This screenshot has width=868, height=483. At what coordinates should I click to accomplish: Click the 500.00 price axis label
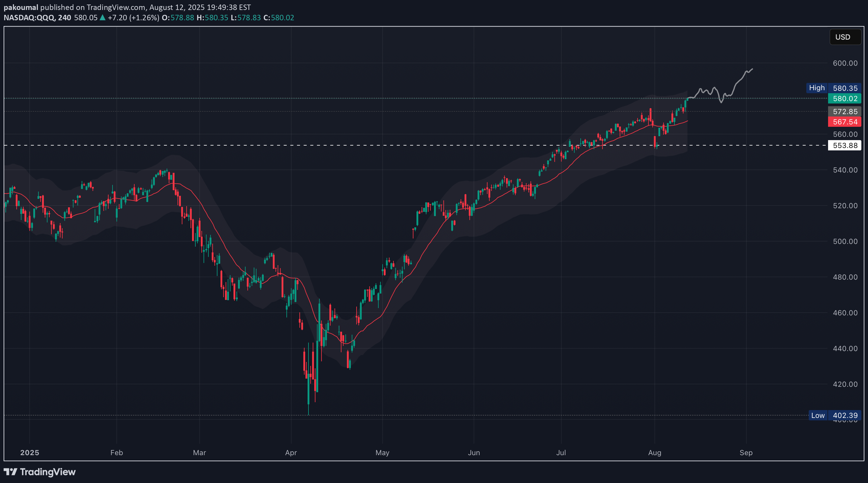coord(845,241)
